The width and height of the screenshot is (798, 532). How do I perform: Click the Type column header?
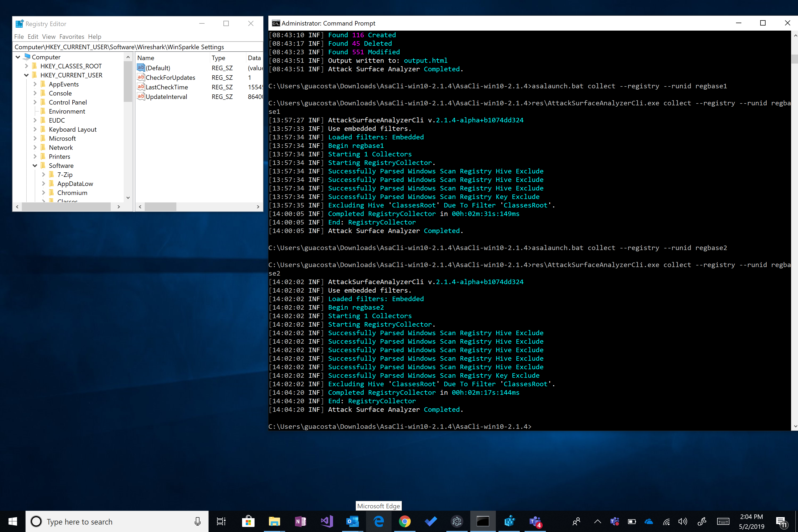[218, 58]
